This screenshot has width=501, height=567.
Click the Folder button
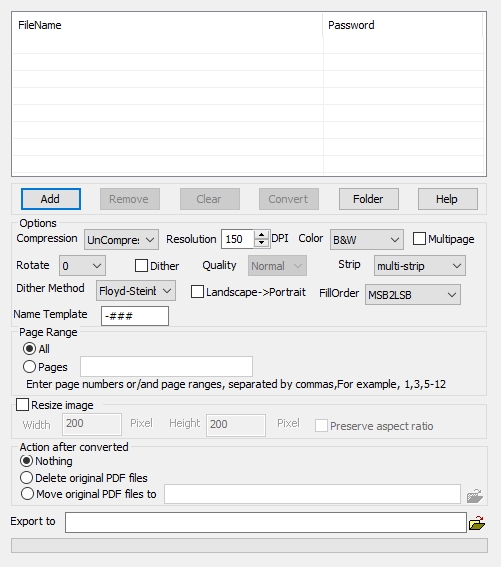(369, 199)
